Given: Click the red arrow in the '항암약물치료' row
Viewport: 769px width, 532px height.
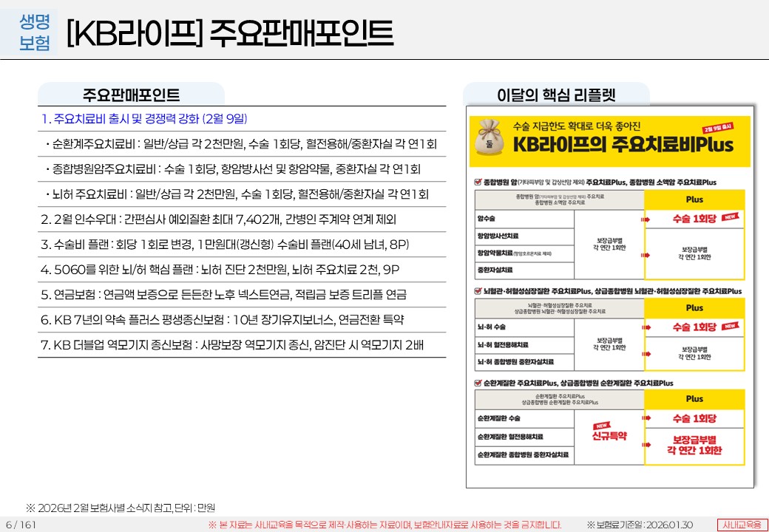Looking at the screenshot, I should tap(645, 254).
